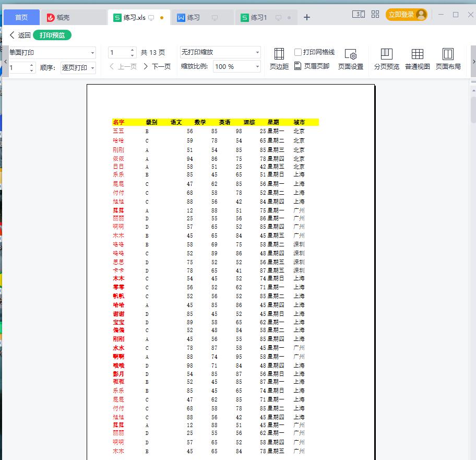The image size is (476, 460).
Task: Click the user avatar icon
Action: (x=421, y=14)
